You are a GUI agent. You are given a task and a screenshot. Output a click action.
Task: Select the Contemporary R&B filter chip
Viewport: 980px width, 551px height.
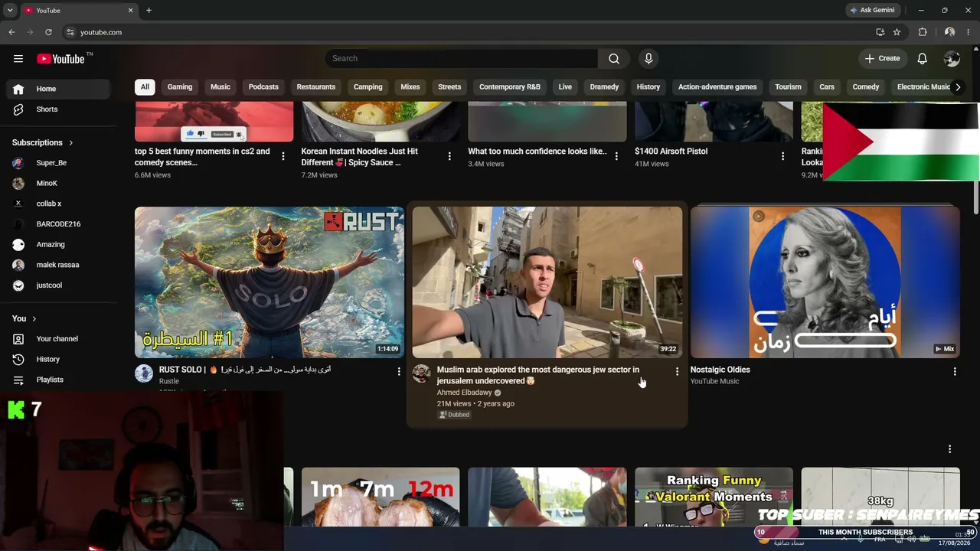(510, 87)
